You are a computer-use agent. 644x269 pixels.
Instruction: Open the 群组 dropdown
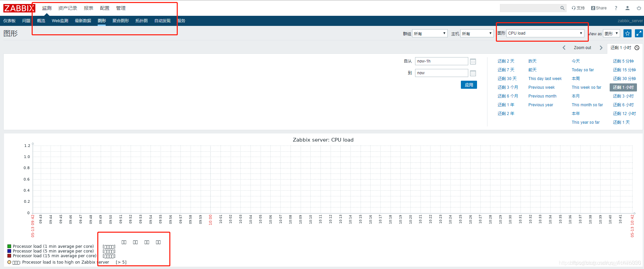(x=430, y=33)
